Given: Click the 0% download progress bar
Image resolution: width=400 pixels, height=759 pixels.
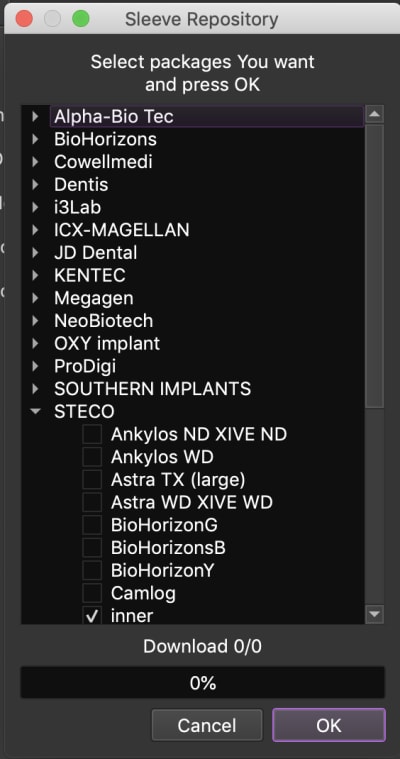Looking at the screenshot, I should (x=202, y=683).
